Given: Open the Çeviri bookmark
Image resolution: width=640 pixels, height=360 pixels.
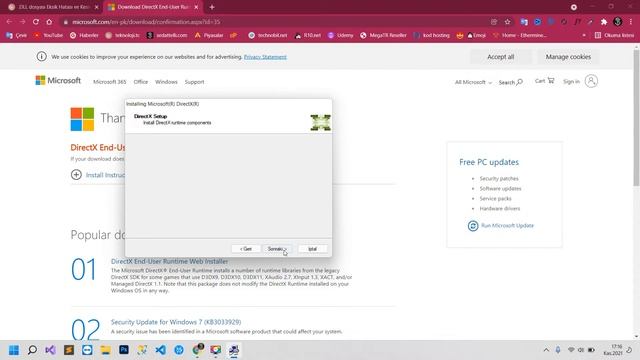Looking at the screenshot, I should (x=16, y=36).
